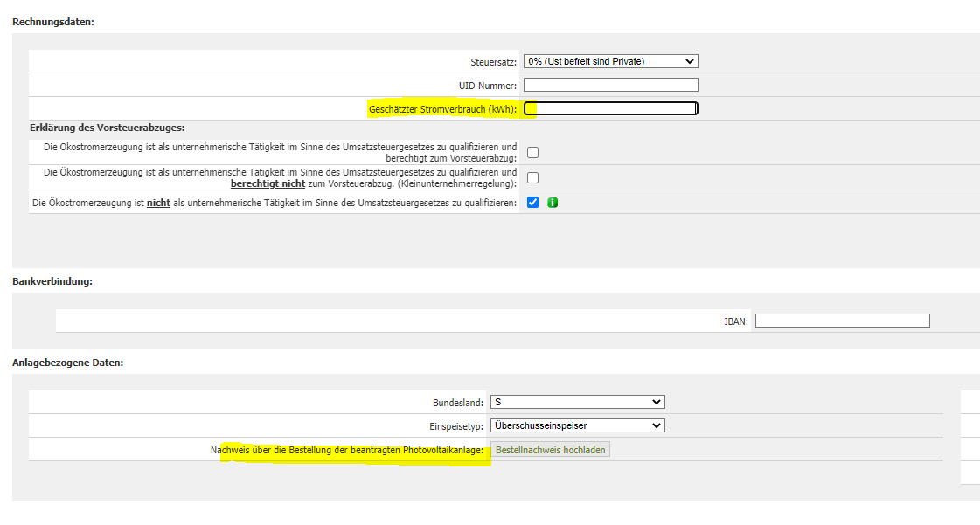Click the 'Steuersatz:' label

[494, 62]
